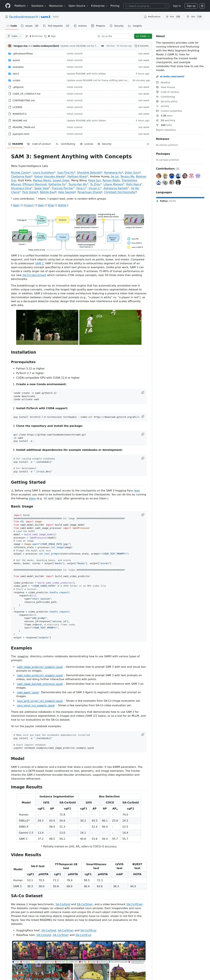Open the GitHub home logo
Screen dimensions: 210x980
8,6
